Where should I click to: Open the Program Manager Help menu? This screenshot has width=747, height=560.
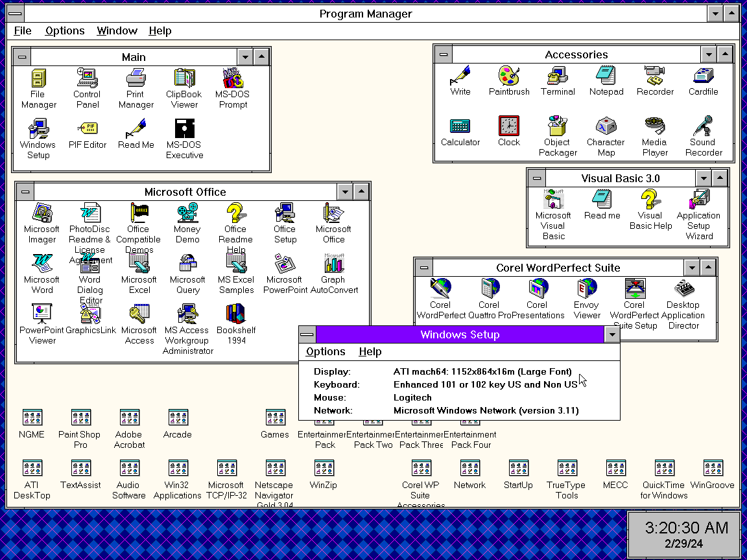pyautogui.click(x=160, y=31)
